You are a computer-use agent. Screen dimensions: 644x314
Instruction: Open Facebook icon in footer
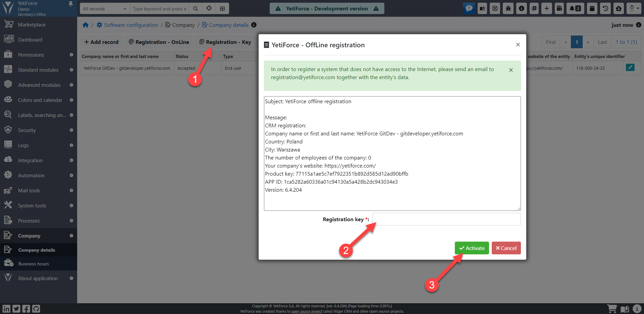tap(26, 309)
